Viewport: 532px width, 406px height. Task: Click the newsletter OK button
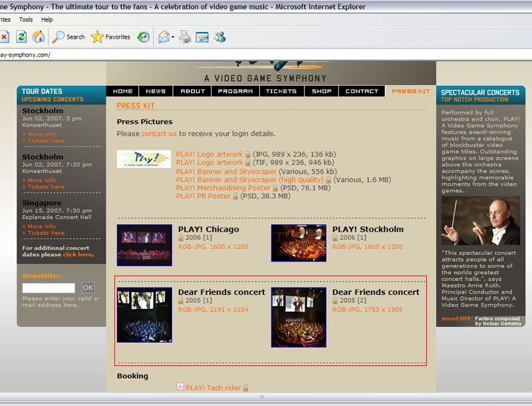(x=88, y=288)
